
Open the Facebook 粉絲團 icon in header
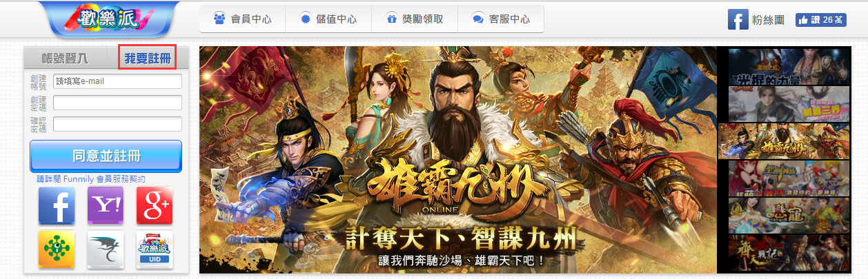click(738, 19)
